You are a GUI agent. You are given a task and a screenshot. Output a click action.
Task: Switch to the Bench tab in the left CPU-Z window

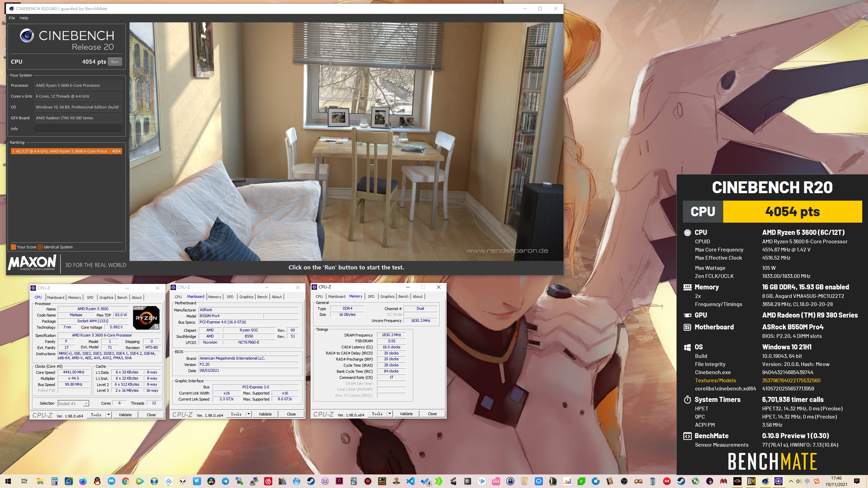122,298
